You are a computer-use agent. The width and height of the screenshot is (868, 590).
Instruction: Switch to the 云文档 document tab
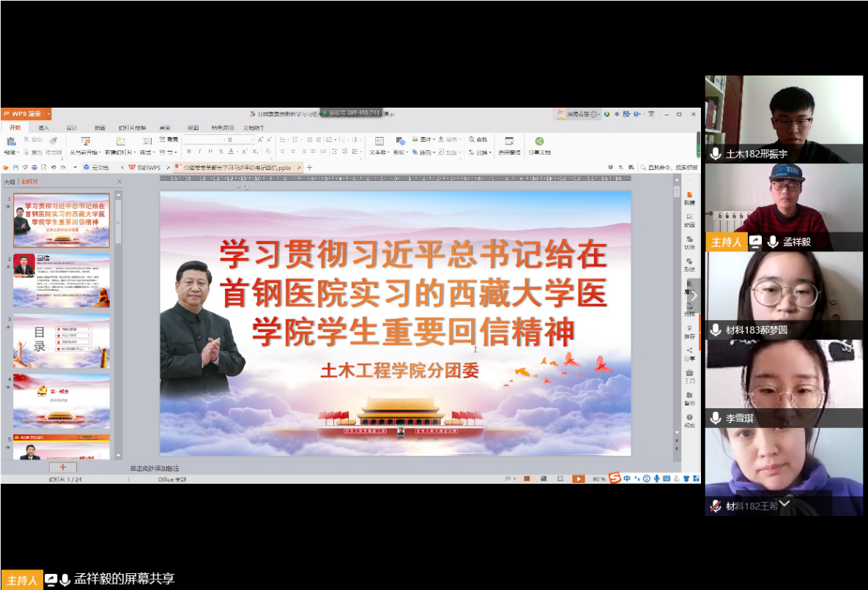95,167
